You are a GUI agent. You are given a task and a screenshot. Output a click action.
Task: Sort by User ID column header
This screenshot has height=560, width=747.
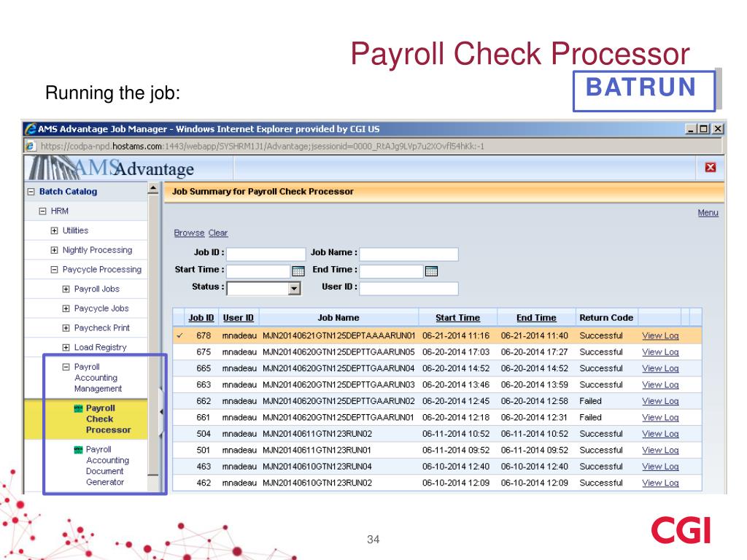tap(239, 318)
